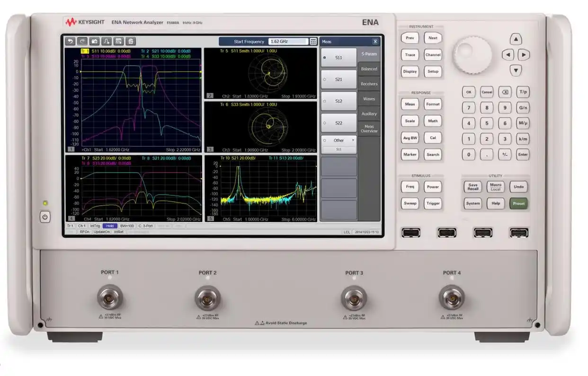588x376 pixels.
Task: Push the Avg BW hardkey
Action: (410, 138)
